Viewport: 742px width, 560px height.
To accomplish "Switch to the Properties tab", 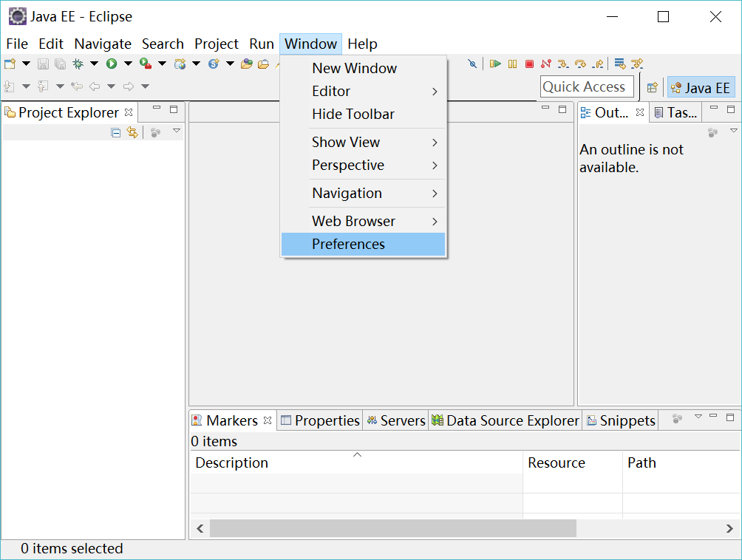I will pos(320,420).
